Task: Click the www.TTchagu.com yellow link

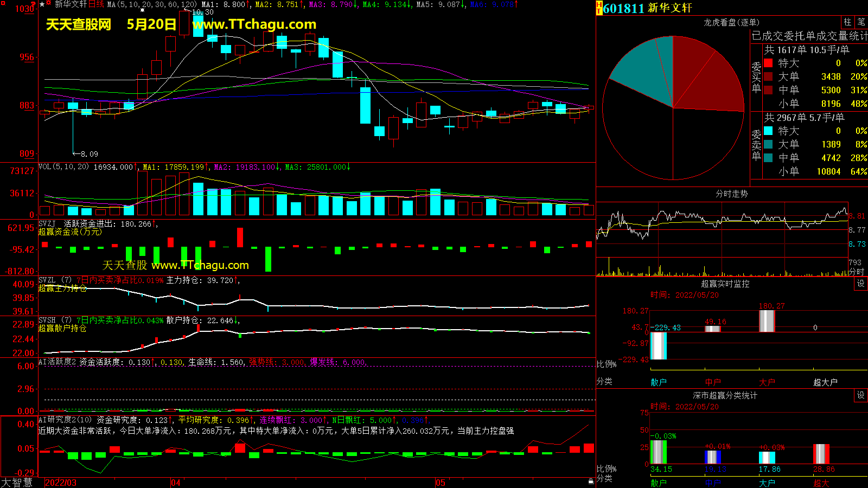Action: coord(254,24)
